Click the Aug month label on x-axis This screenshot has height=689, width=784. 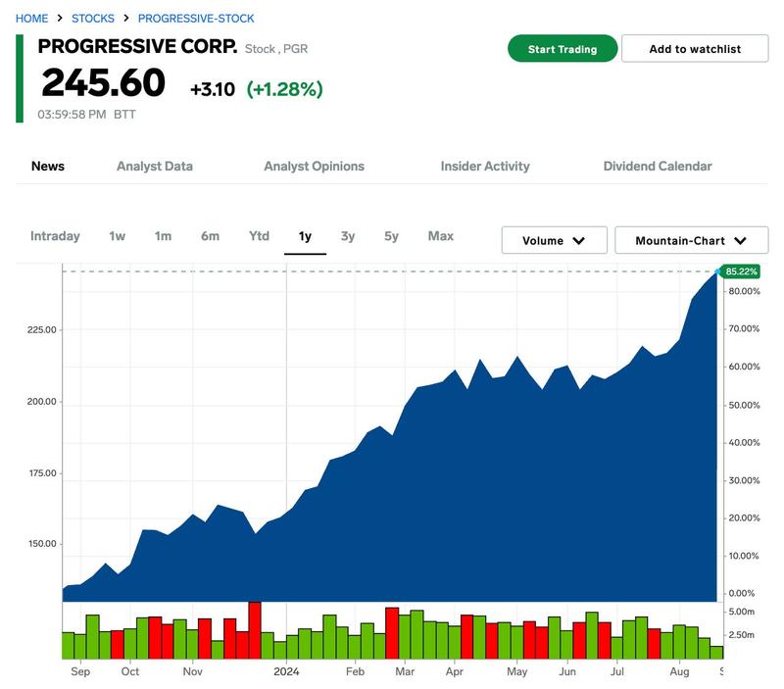[679, 671]
